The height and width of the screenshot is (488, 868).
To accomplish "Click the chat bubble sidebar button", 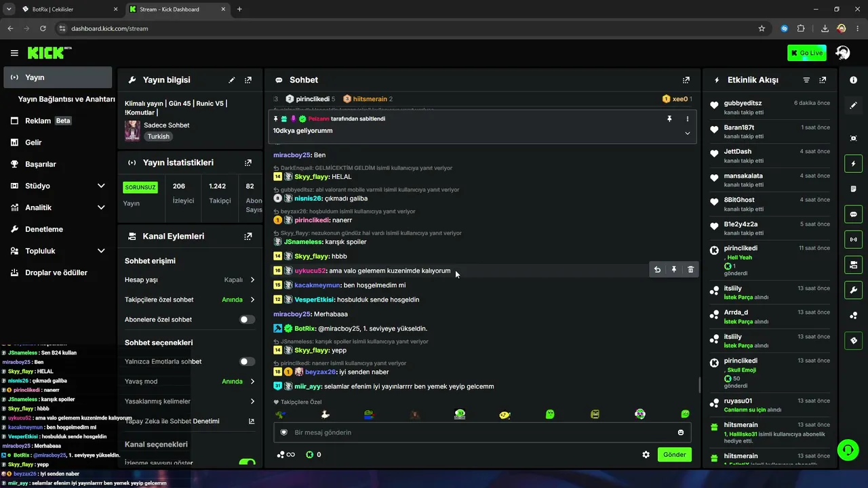I will coord(853,214).
